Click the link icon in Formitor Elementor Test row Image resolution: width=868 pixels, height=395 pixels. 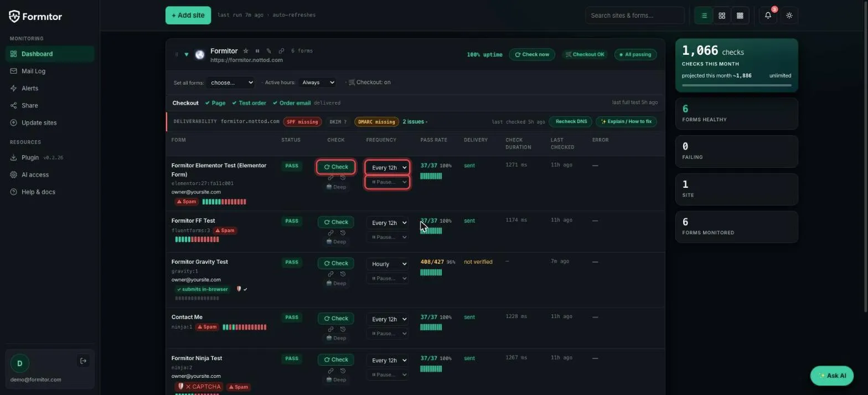(330, 178)
